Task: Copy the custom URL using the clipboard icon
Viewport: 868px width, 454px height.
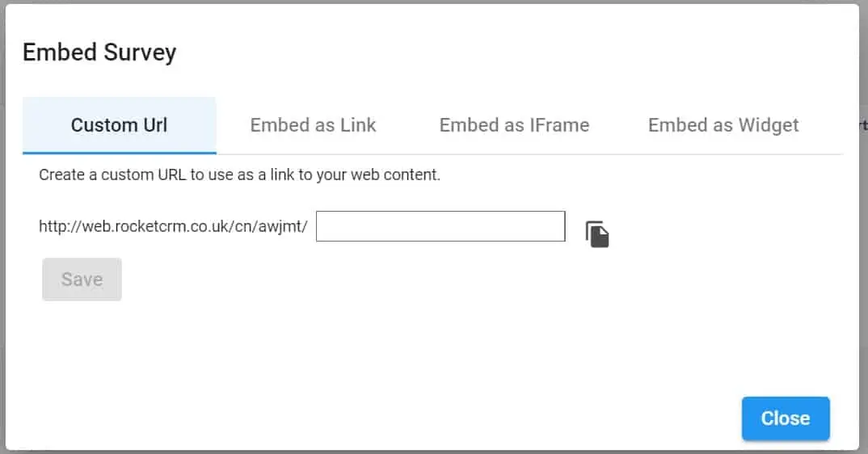Action: (597, 234)
